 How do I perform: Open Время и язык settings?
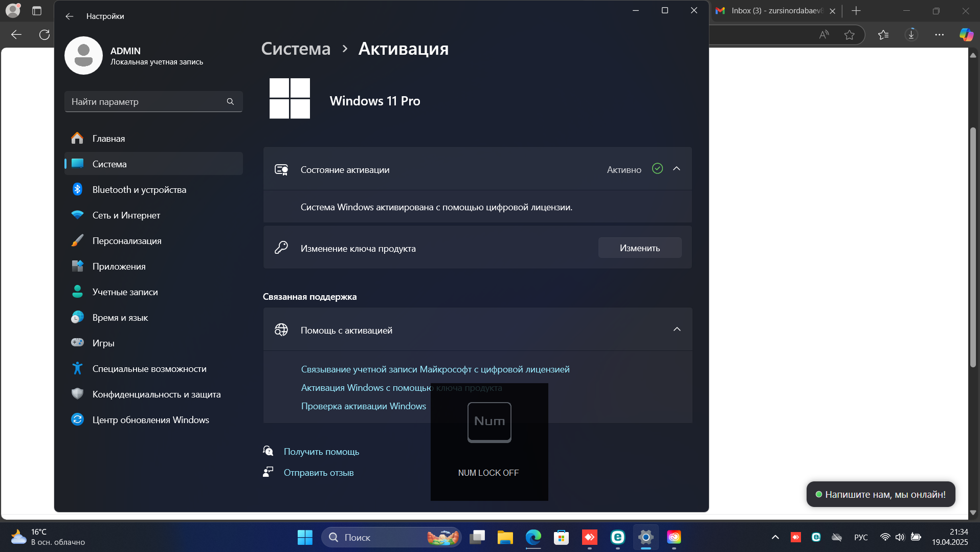[x=153, y=317]
